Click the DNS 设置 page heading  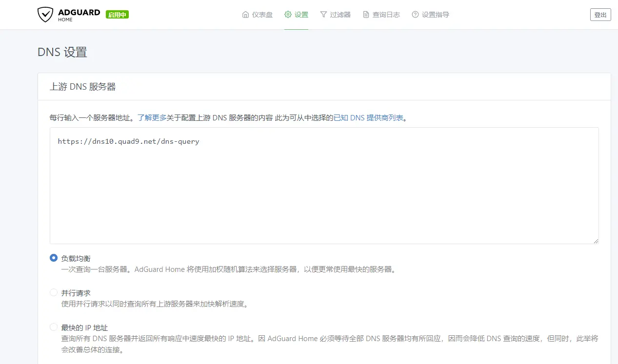coord(62,52)
